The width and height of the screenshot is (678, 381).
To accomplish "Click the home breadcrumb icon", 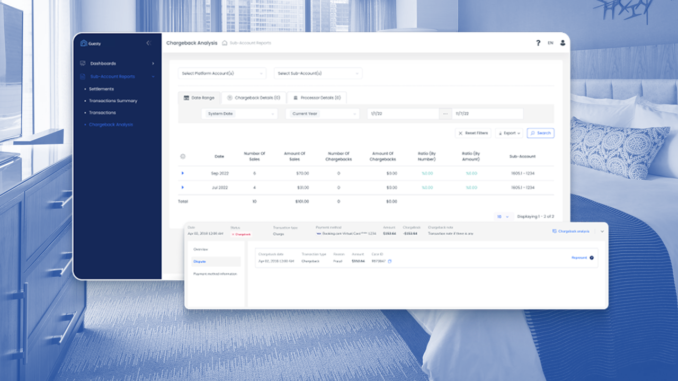I will click(224, 43).
